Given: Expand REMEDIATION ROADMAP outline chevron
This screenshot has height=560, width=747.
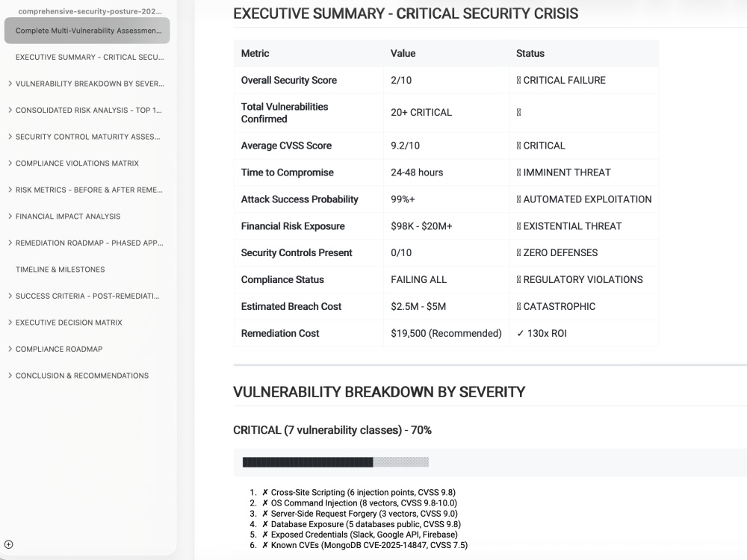Looking at the screenshot, I should (x=10, y=243).
